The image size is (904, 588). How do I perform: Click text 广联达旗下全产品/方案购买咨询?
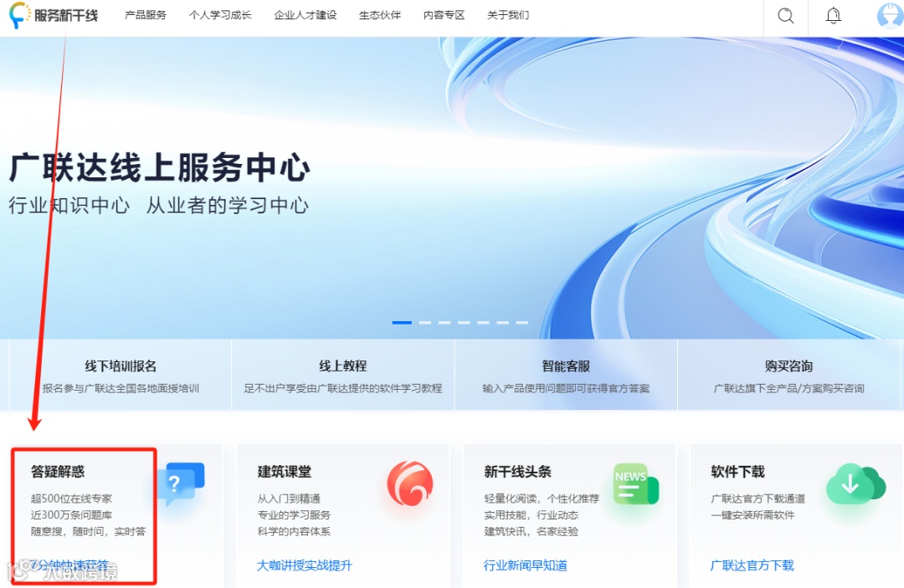click(x=788, y=389)
